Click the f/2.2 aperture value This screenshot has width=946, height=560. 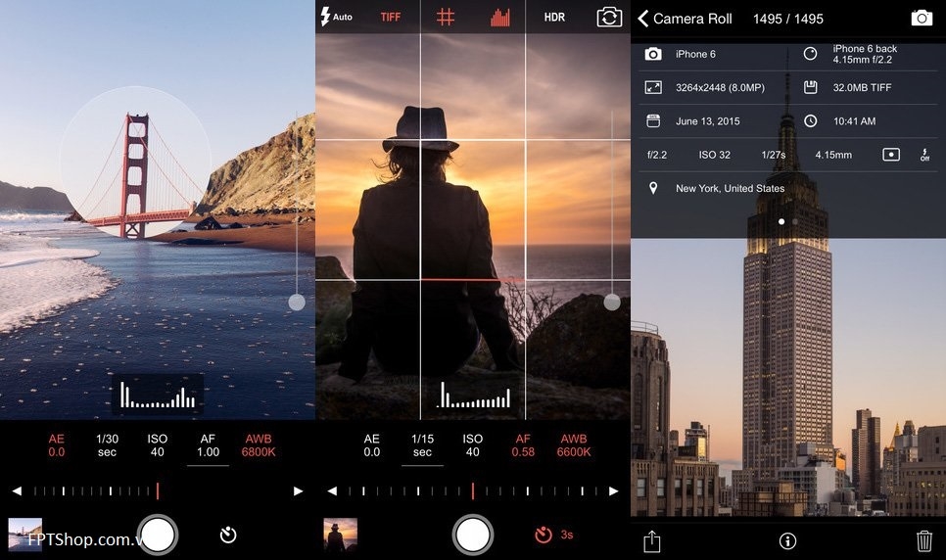point(657,155)
